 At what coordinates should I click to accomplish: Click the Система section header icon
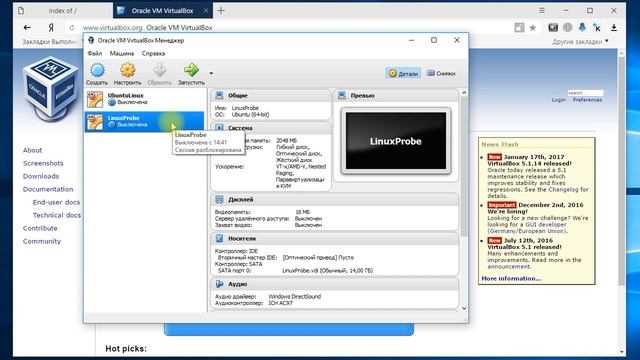click(x=219, y=128)
